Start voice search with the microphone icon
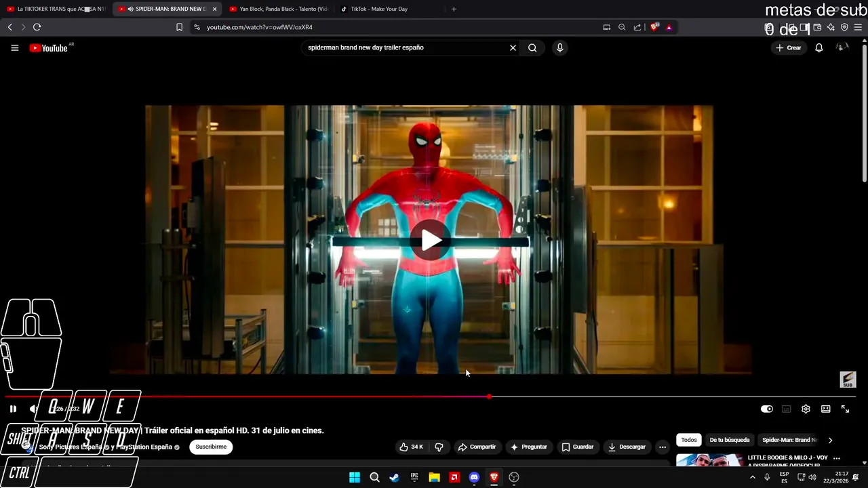The width and height of the screenshot is (868, 488). [559, 47]
